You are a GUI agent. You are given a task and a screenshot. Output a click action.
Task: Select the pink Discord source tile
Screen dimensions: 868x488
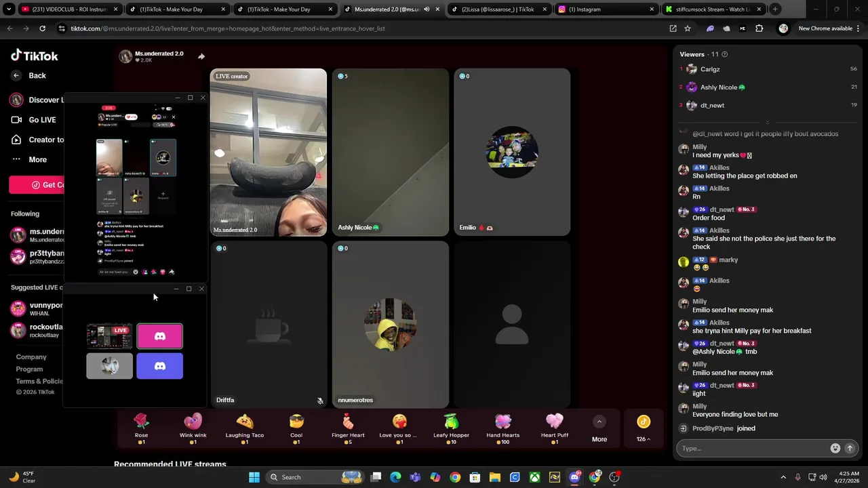point(160,335)
